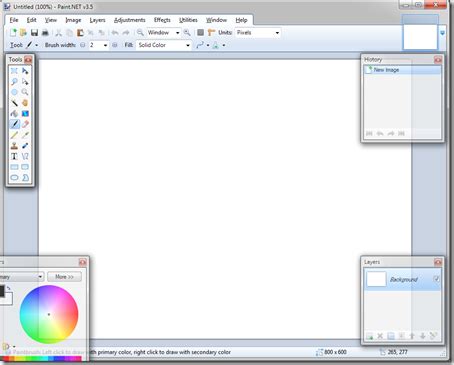Click the New image toolbar icon
This screenshot has height=365, width=454.
[13, 33]
